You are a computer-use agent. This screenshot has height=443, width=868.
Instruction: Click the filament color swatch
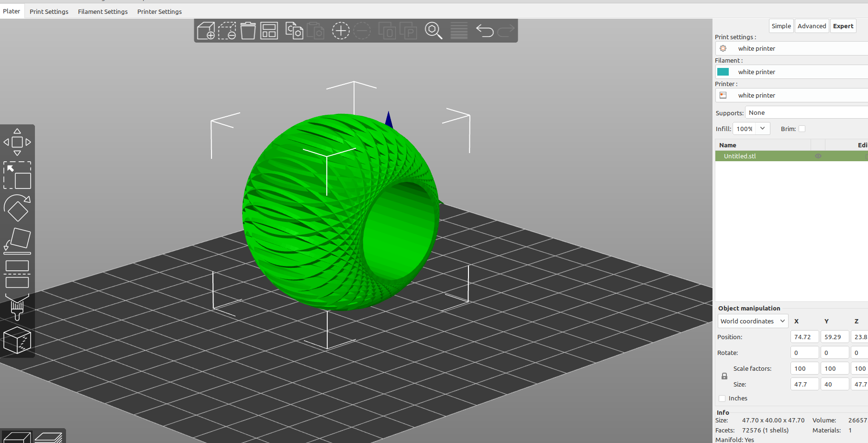723,72
